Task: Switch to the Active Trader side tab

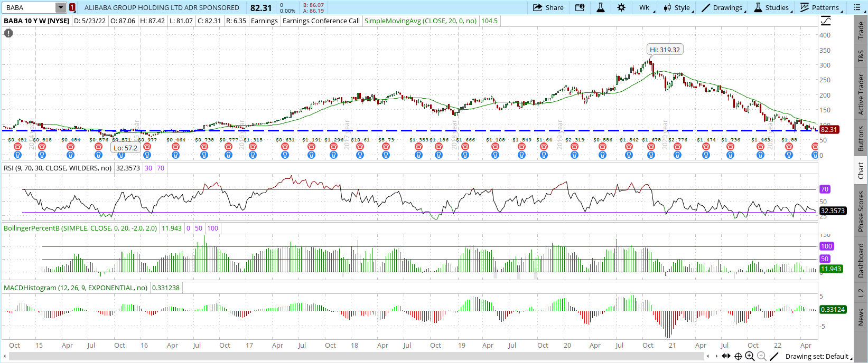Action: pos(861,94)
